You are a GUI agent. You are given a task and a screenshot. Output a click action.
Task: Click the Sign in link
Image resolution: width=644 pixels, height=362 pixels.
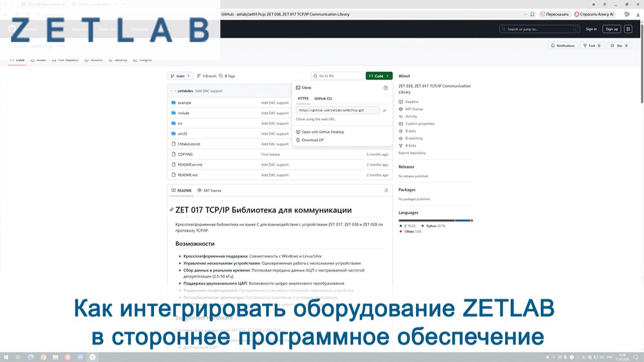(x=591, y=29)
